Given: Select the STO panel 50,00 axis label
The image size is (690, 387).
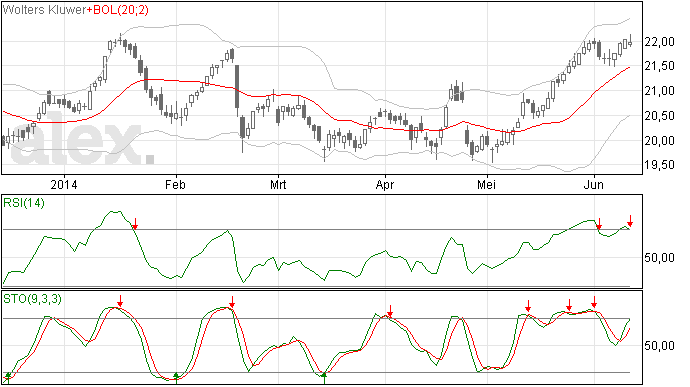Looking at the screenshot, I should (x=659, y=346).
